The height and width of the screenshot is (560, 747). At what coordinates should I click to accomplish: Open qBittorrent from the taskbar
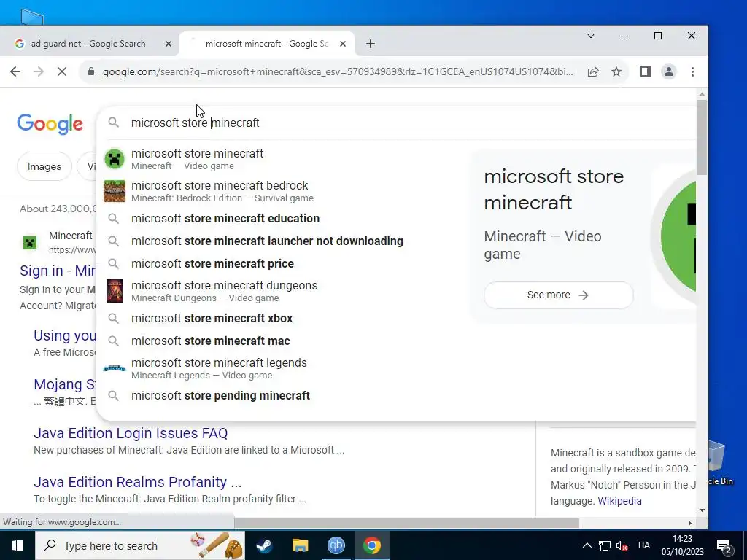tap(336, 545)
